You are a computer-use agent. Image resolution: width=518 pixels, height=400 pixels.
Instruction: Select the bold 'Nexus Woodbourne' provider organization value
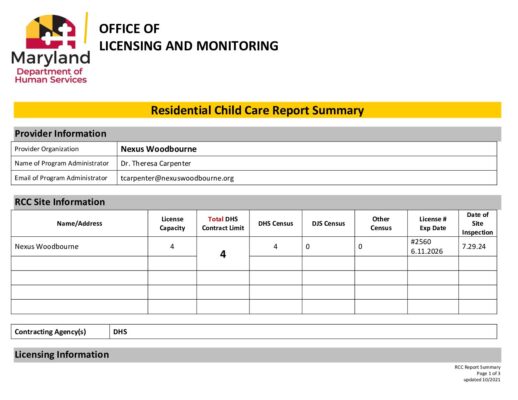pyautogui.click(x=159, y=149)
